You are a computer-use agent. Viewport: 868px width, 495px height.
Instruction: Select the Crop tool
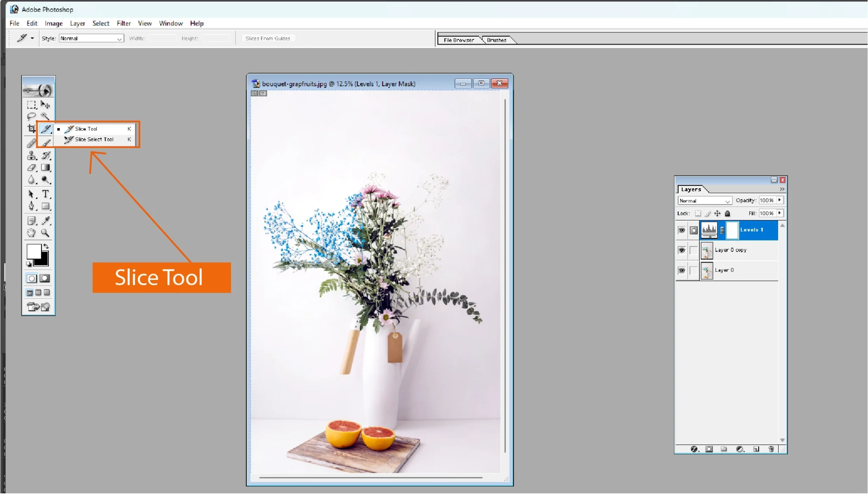[x=31, y=129]
